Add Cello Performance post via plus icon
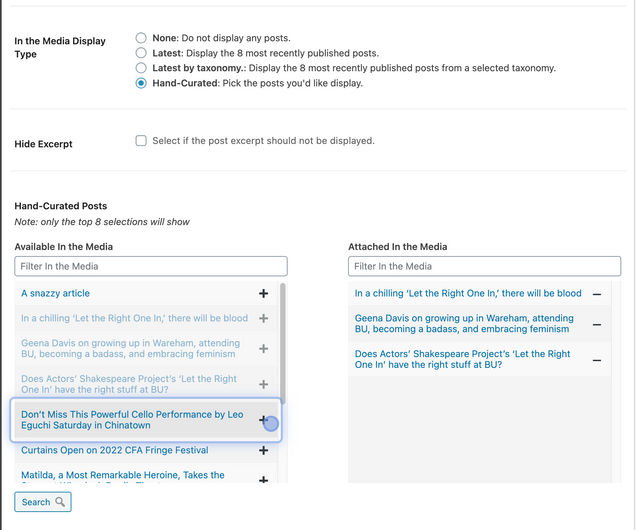Image resolution: width=636 pixels, height=530 pixels. [x=263, y=420]
